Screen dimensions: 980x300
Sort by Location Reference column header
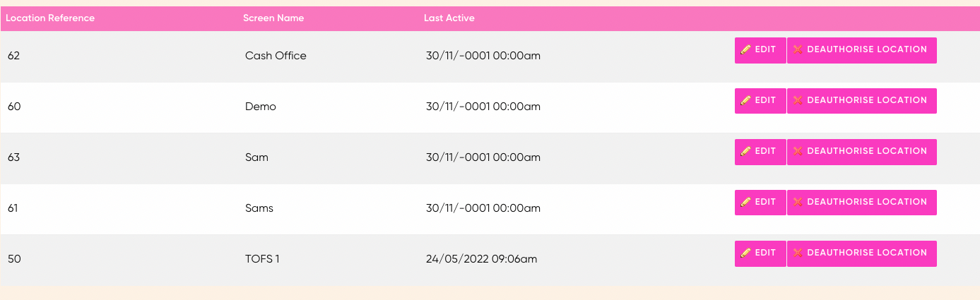tap(50, 18)
